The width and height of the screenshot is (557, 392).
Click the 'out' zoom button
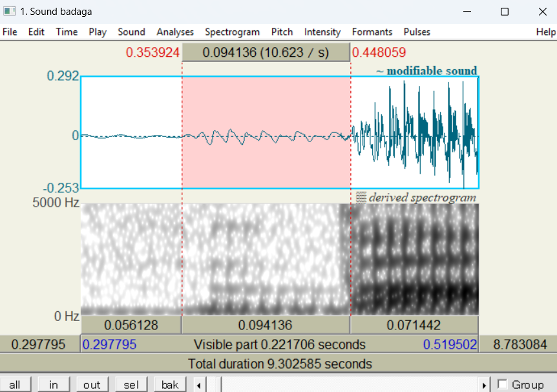point(92,385)
